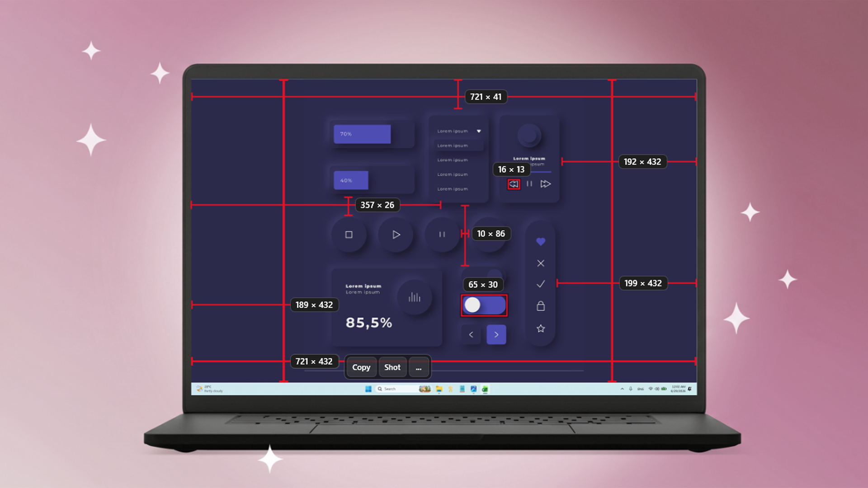Click the bold Lorem ipsum title under the knob
This screenshot has height=488, width=868.
pos(529,159)
